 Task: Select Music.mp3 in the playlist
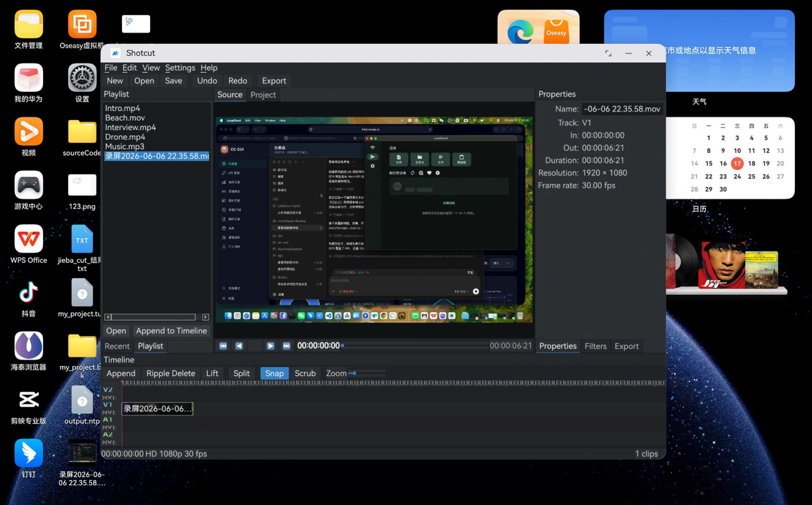pyautogui.click(x=124, y=147)
